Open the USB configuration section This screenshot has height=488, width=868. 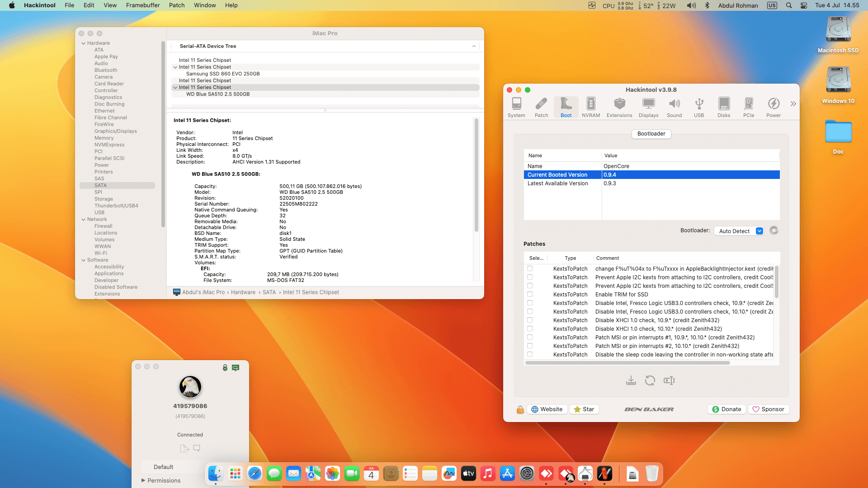coord(699,107)
